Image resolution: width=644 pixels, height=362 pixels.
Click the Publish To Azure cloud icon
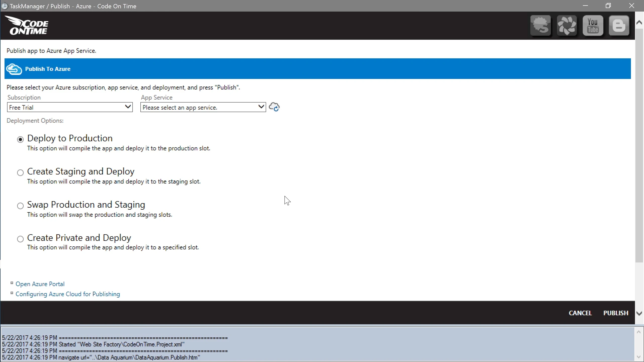pyautogui.click(x=14, y=69)
